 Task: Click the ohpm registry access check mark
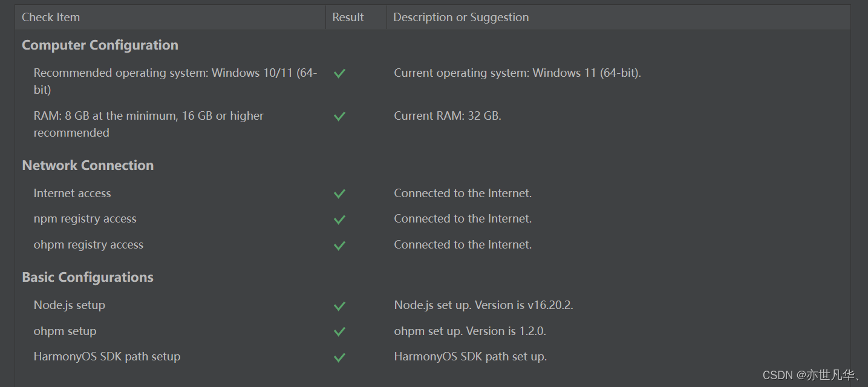tap(339, 246)
